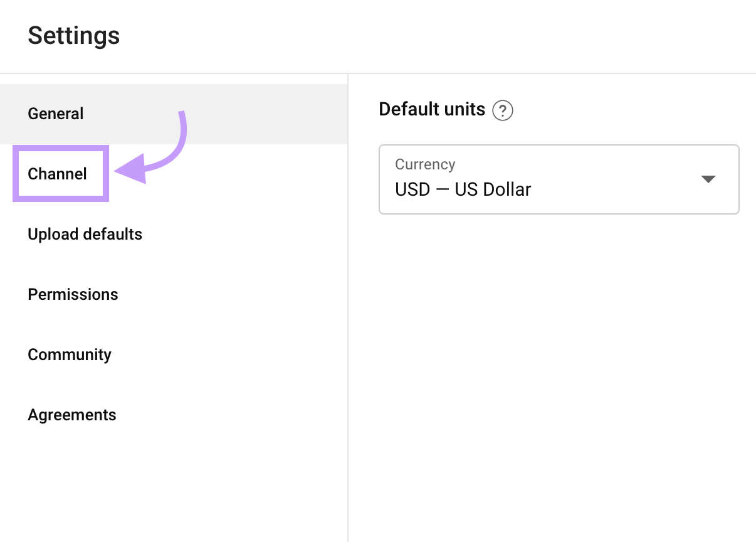Click the Settings page heading
The width and height of the screenshot is (756, 542).
pyautogui.click(x=73, y=36)
